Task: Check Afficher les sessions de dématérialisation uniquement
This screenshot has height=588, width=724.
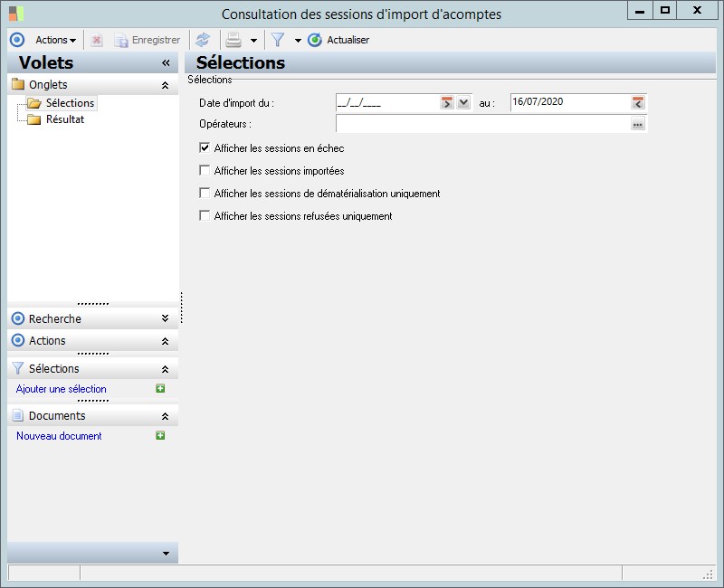Action: 205,193
